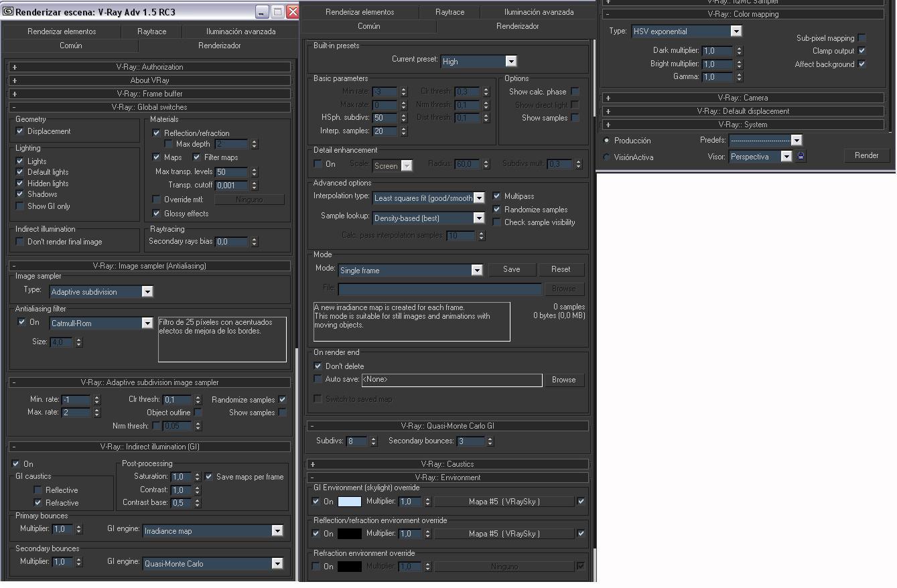Toggle the Glossy effects checkbox
The image size is (897, 588).
pyautogui.click(x=157, y=214)
